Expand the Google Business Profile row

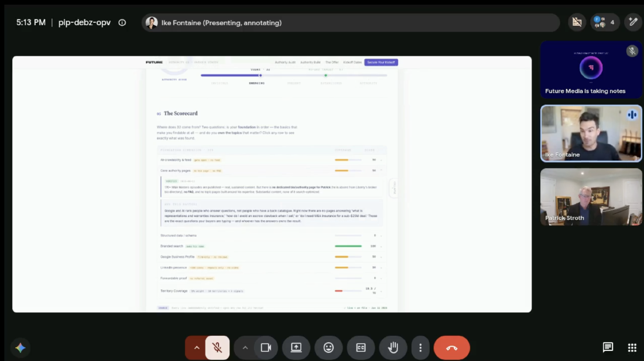pos(272,257)
